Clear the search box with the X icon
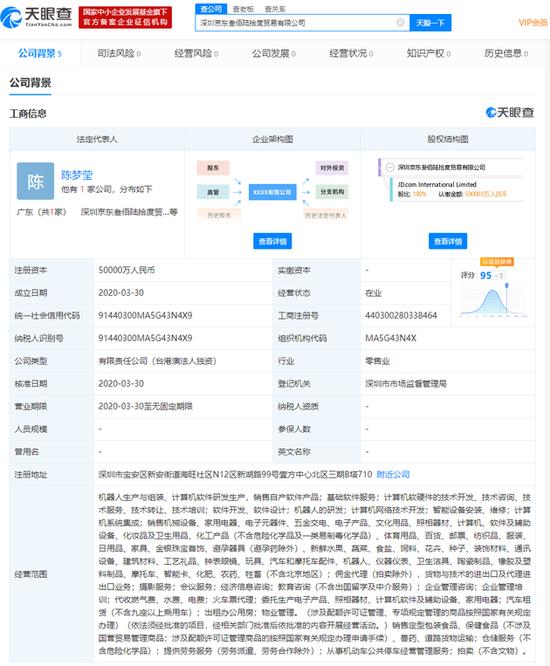This screenshot has width=550, height=666. 400,23
